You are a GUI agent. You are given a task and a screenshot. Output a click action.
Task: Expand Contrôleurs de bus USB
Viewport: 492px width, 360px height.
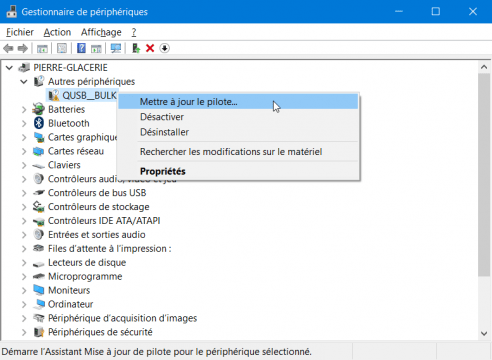click(24, 193)
